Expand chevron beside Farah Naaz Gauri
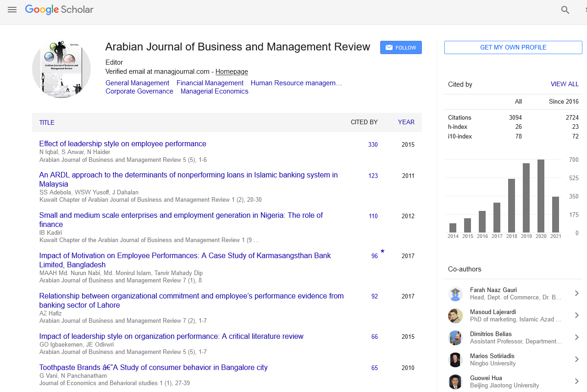587x392 pixels. pos(577,293)
